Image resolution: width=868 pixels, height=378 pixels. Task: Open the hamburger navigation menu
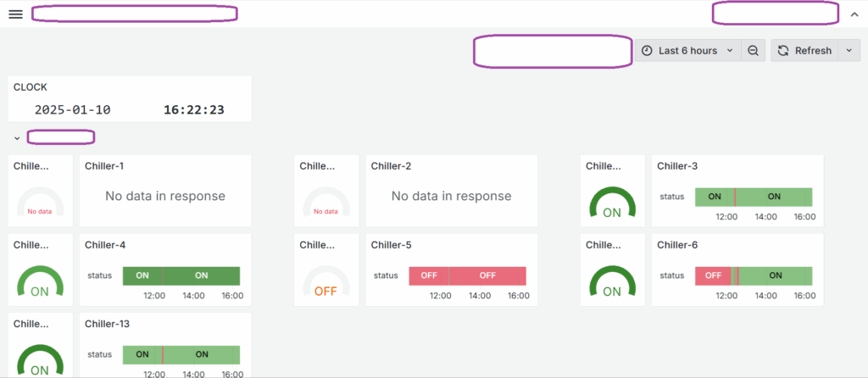[x=15, y=14]
